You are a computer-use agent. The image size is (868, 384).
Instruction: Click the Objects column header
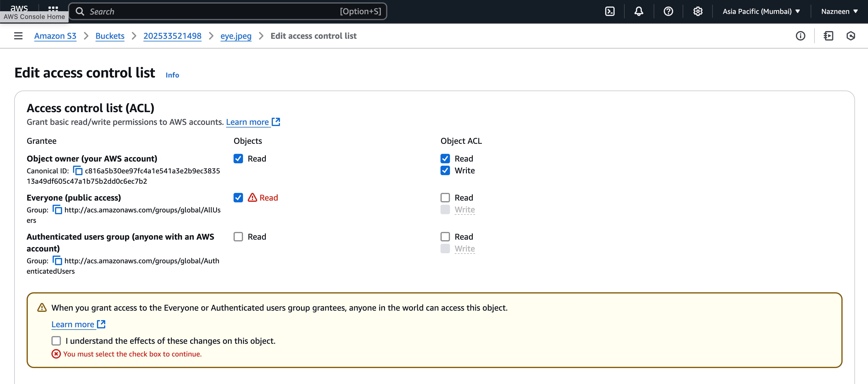248,141
